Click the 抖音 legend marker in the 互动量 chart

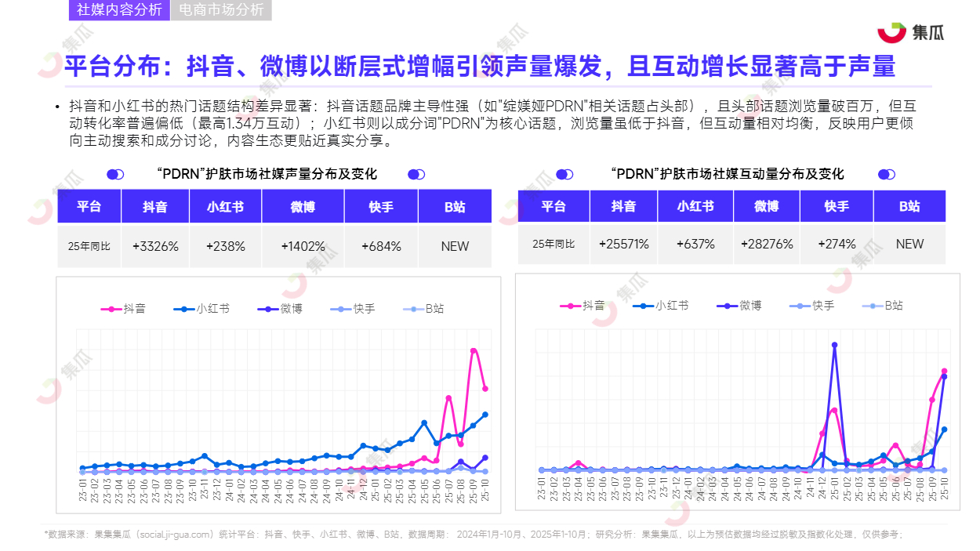coord(570,306)
